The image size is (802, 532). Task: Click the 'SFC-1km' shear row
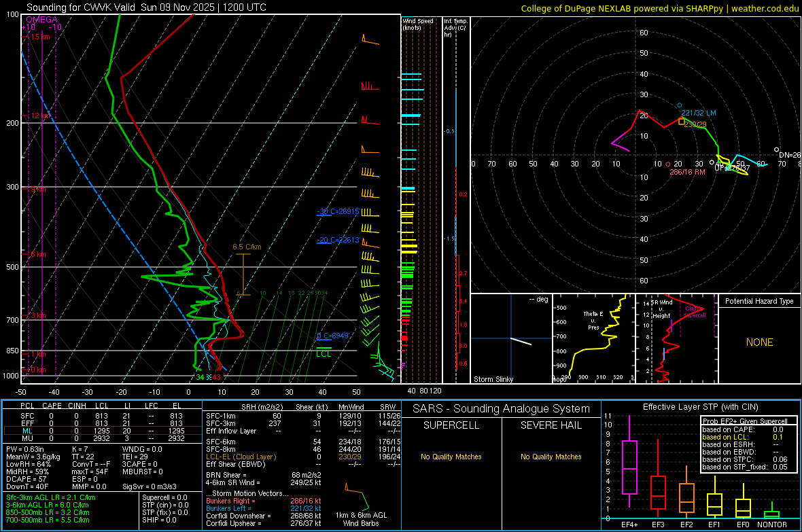click(x=303, y=416)
